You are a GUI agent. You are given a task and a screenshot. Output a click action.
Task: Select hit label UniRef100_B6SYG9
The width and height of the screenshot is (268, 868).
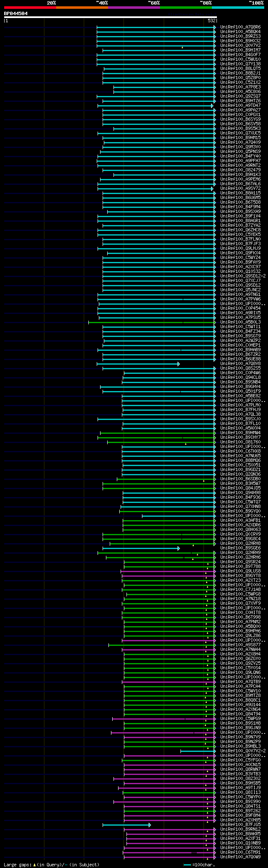point(240,119)
